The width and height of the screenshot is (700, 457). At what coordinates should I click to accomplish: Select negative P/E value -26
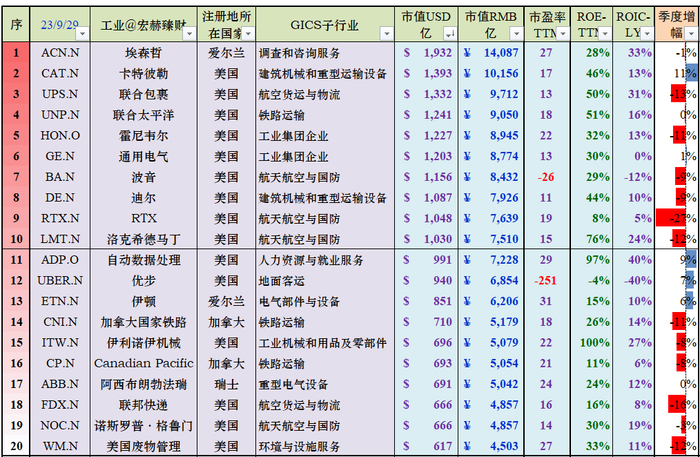(x=546, y=177)
